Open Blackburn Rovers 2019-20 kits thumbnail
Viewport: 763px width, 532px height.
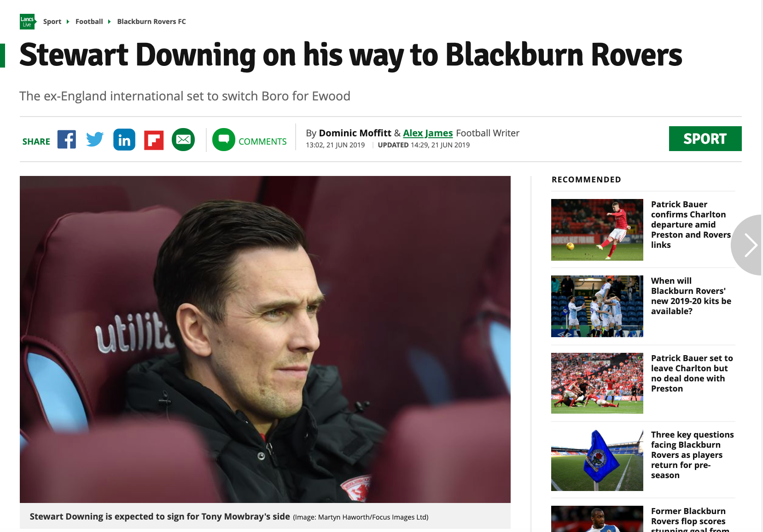[597, 306]
